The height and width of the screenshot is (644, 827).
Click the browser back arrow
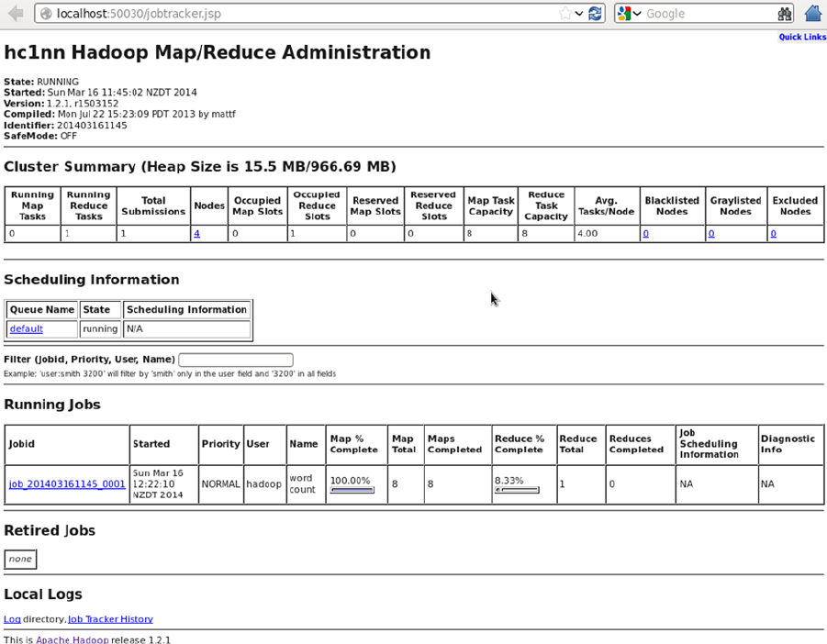(16, 13)
